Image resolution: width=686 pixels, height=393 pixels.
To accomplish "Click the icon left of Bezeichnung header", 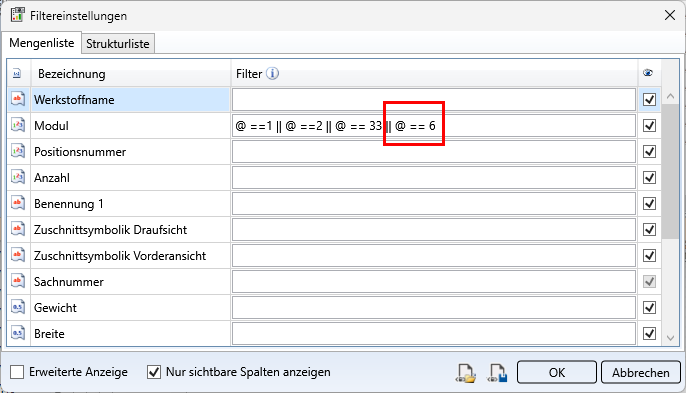I will coord(17,74).
